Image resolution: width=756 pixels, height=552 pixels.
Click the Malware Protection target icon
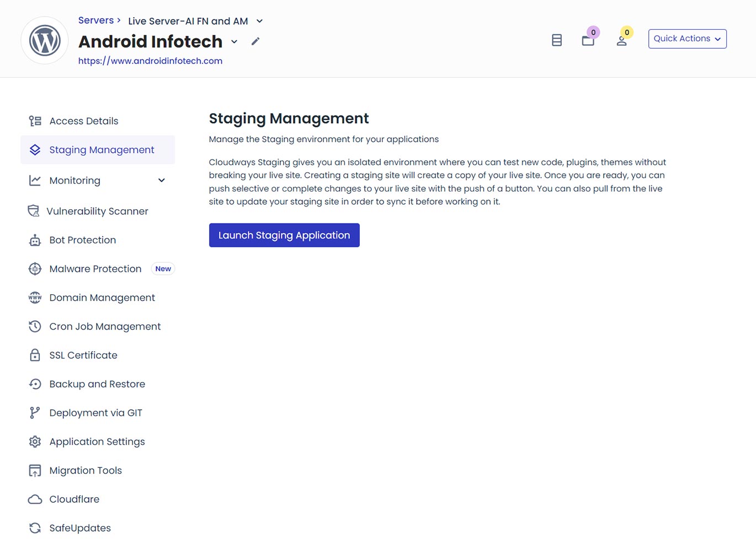35,269
